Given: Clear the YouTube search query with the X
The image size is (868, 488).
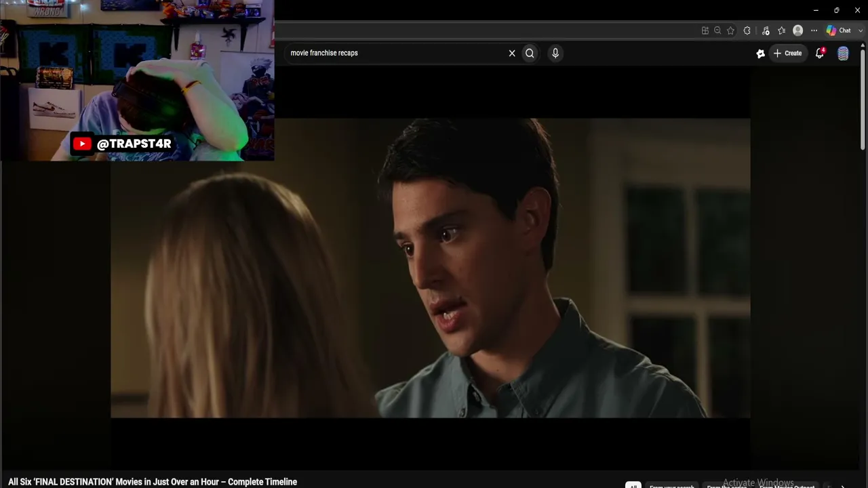Looking at the screenshot, I should pyautogui.click(x=512, y=53).
